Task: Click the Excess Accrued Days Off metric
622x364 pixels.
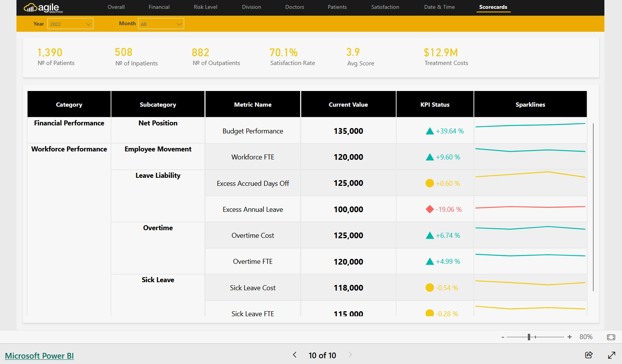Action: tap(253, 184)
